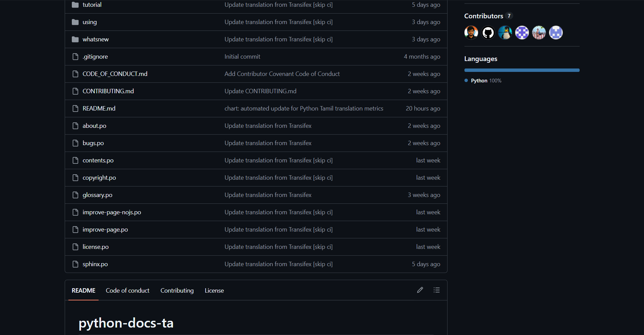644x335 pixels.
Task: Open the 'Initial commit' commit message
Action: point(242,57)
